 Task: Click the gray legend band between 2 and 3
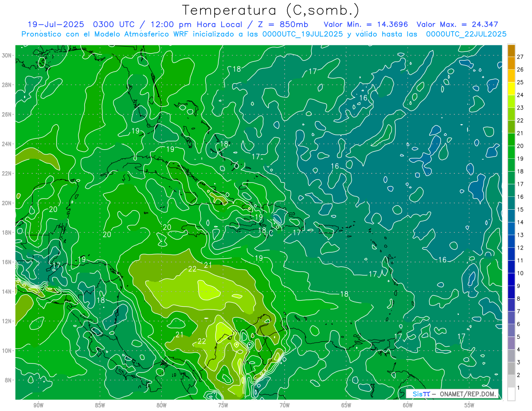coord(511,368)
